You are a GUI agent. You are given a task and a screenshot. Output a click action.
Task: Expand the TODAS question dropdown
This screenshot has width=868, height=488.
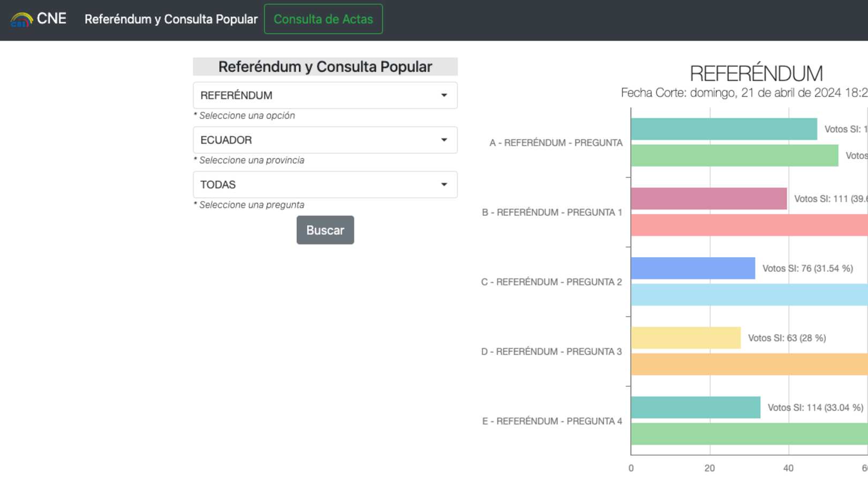point(324,185)
